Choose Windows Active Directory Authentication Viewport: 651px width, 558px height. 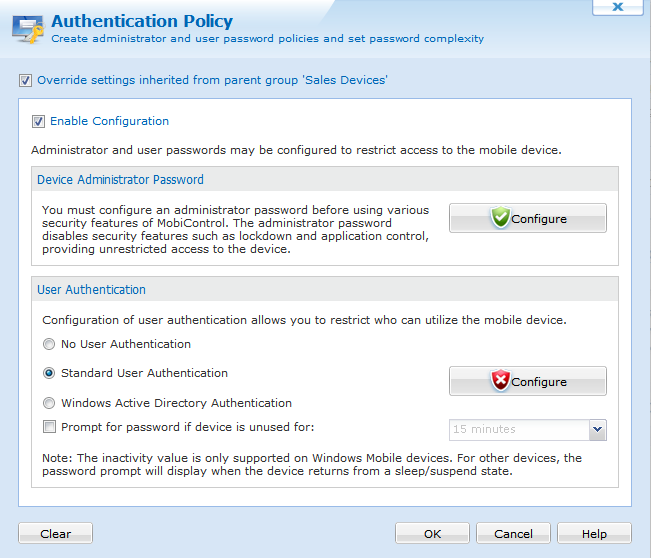pyautogui.click(x=49, y=403)
